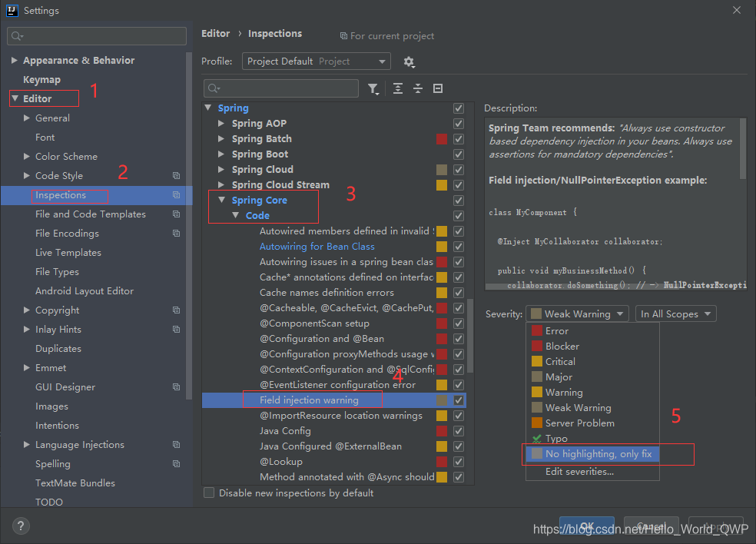Open the Keymap settings page
Screen dimensions: 756x544
coord(42,80)
